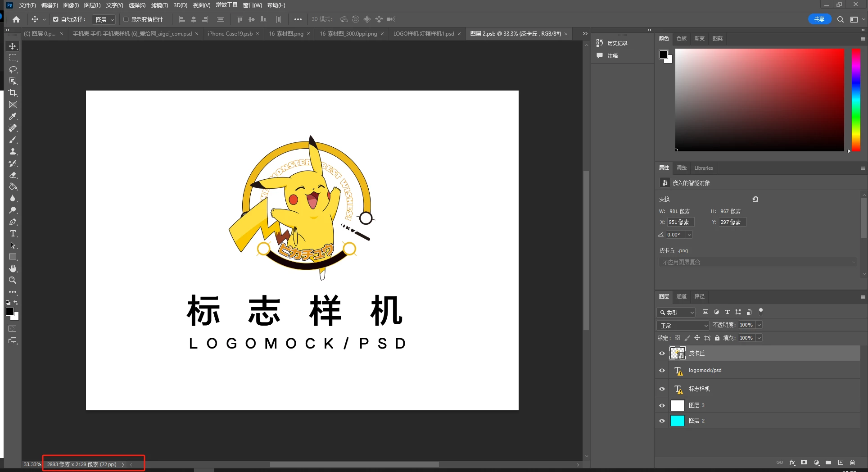
Task: Enable 显示变换控件 checkbox
Action: pyautogui.click(x=126, y=19)
